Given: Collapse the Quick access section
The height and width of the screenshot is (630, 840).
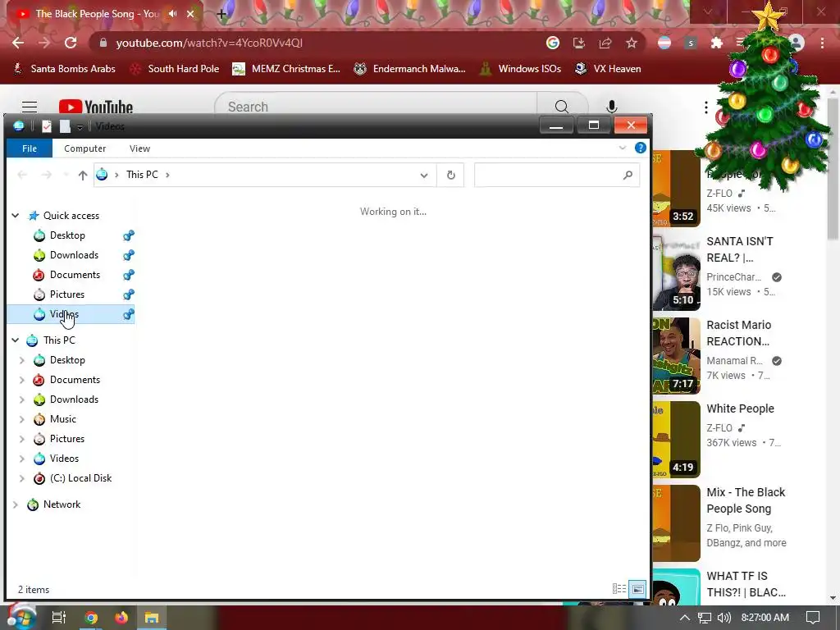Looking at the screenshot, I should coord(16,216).
